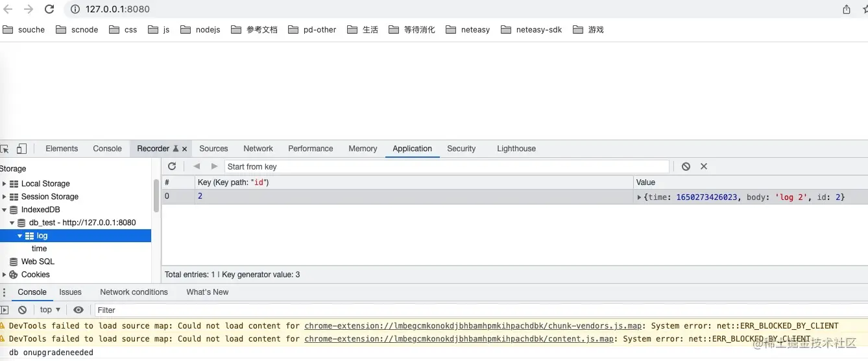
Task: Switch to the Memory panel tab
Action: click(x=363, y=149)
